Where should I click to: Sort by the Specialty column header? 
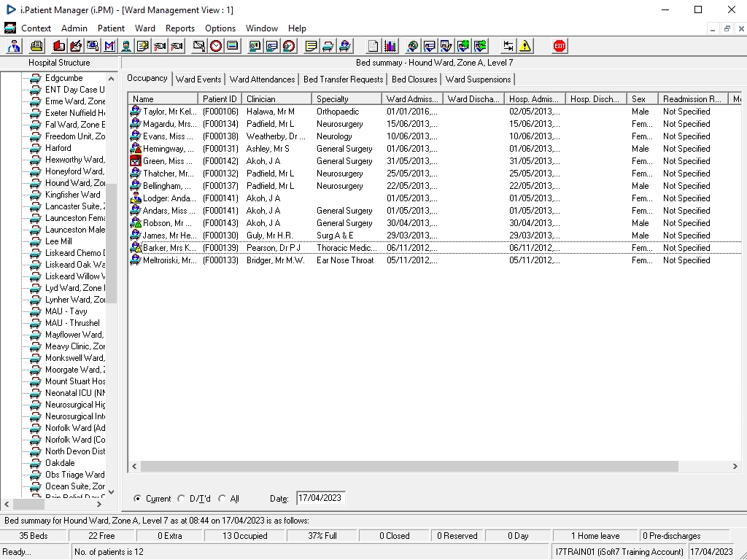pos(347,99)
